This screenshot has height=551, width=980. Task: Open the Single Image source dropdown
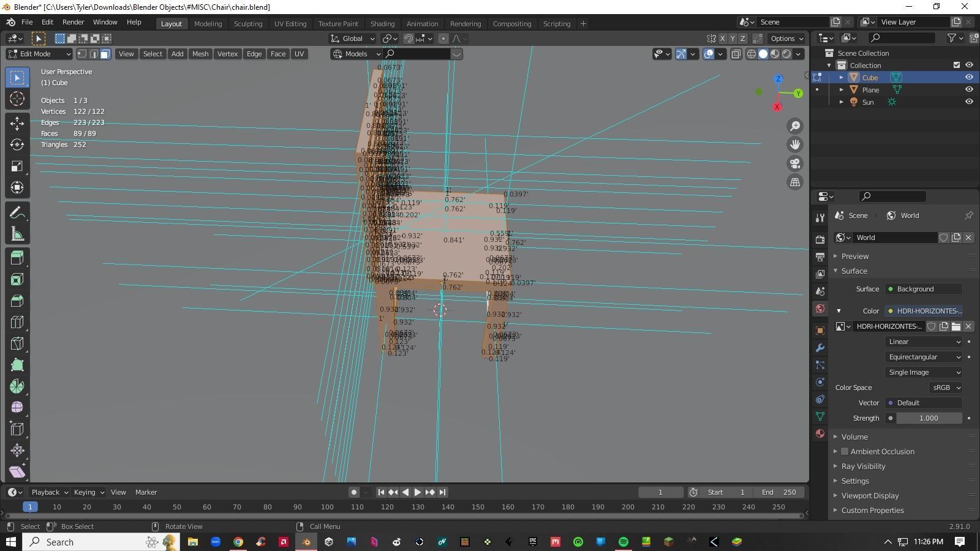(924, 373)
